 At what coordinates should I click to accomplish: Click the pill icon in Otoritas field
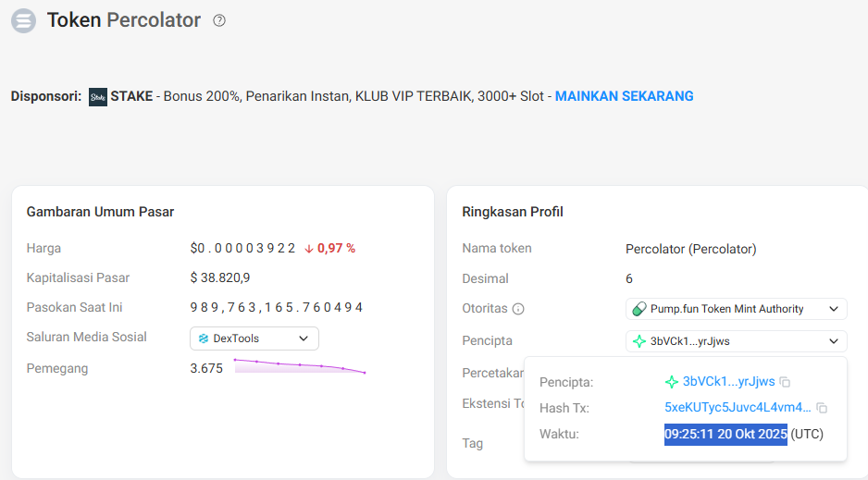pos(639,309)
